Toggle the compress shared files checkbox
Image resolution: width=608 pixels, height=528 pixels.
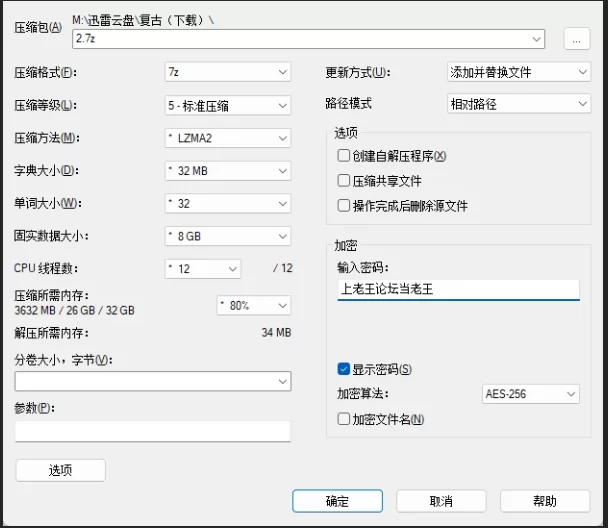[344, 181]
